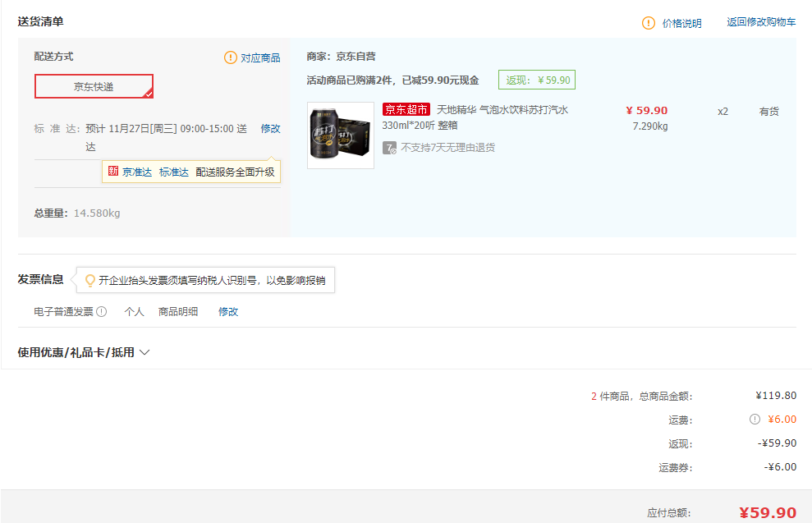This screenshot has height=523, width=812.
Task: Click the 330ml*20听 整箱 specification text
Action: pos(420,126)
